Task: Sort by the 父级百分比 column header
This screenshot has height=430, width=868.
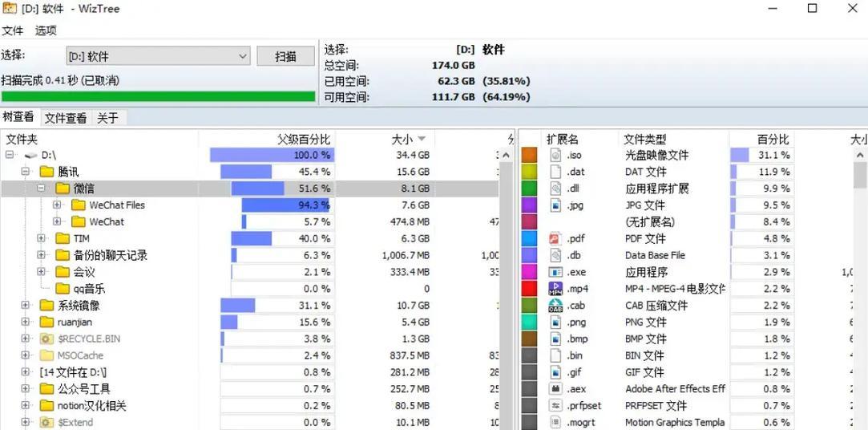Action: (267, 139)
